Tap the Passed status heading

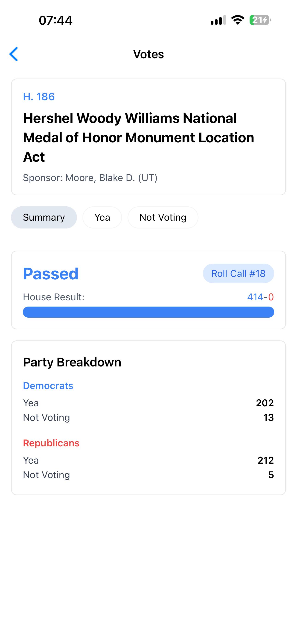[51, 273]
